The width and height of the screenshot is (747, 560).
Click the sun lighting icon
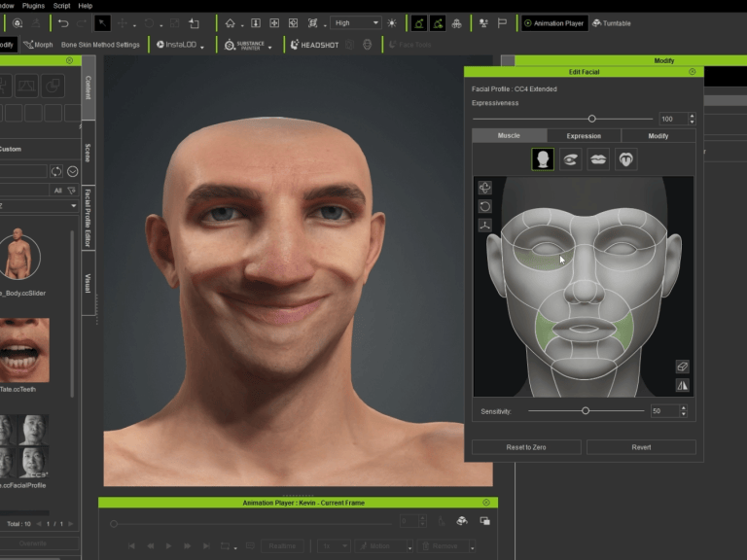click(x=392, y=23)
